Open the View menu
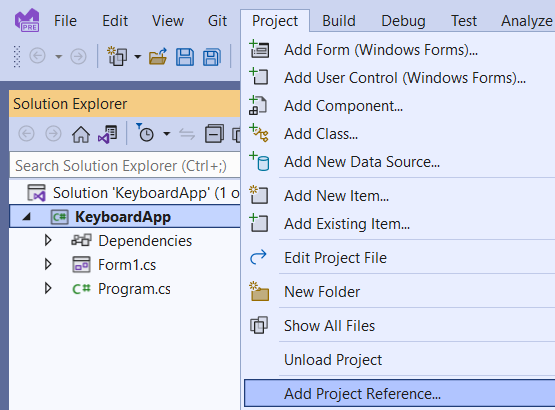555x410 pixels. pos(168,21)
